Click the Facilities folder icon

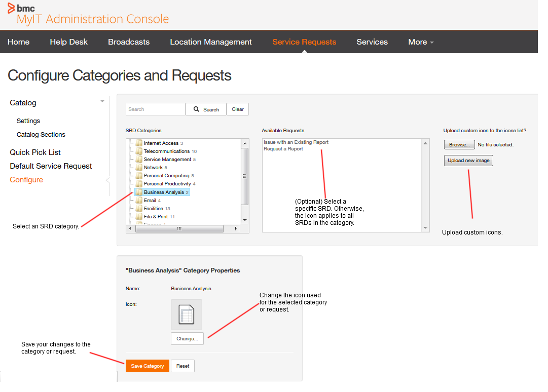pos(139,209)
